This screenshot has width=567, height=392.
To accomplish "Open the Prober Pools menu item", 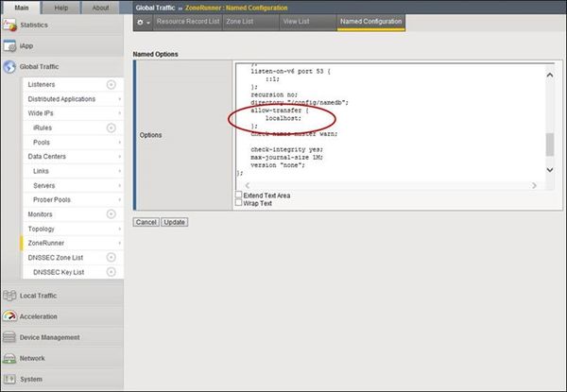I will coord(52,200).
